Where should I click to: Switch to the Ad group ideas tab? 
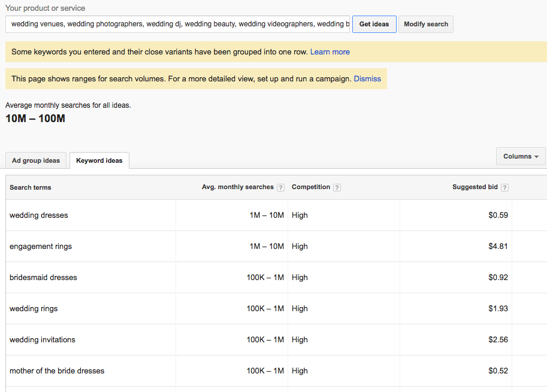(x=36, y=160)
